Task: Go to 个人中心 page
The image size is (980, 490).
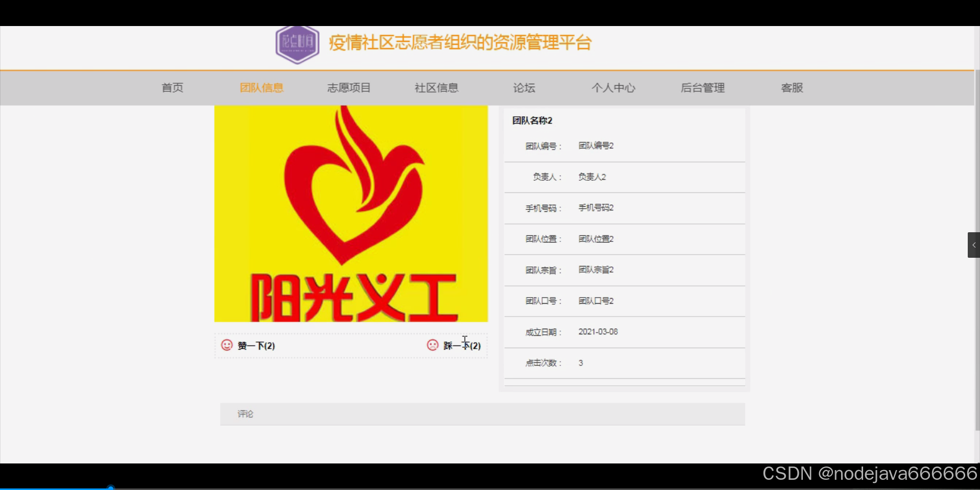Action: coord(614,88)
